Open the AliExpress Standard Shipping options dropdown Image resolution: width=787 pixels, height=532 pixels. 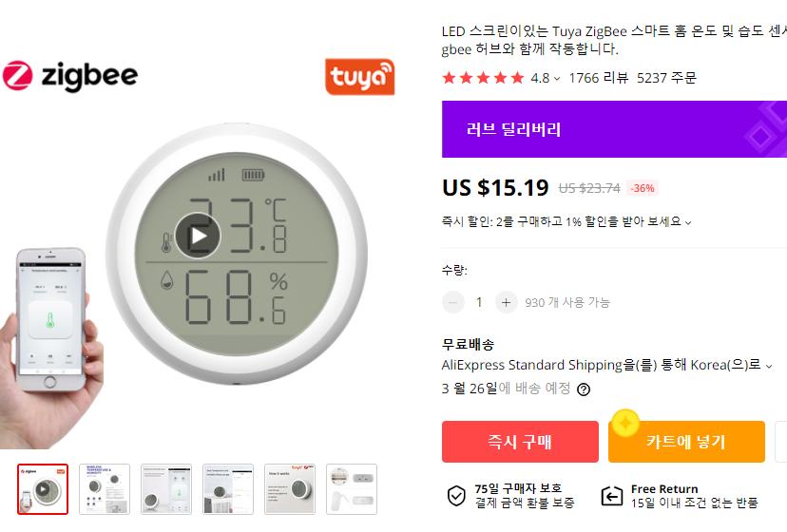[x=768, y=366]
